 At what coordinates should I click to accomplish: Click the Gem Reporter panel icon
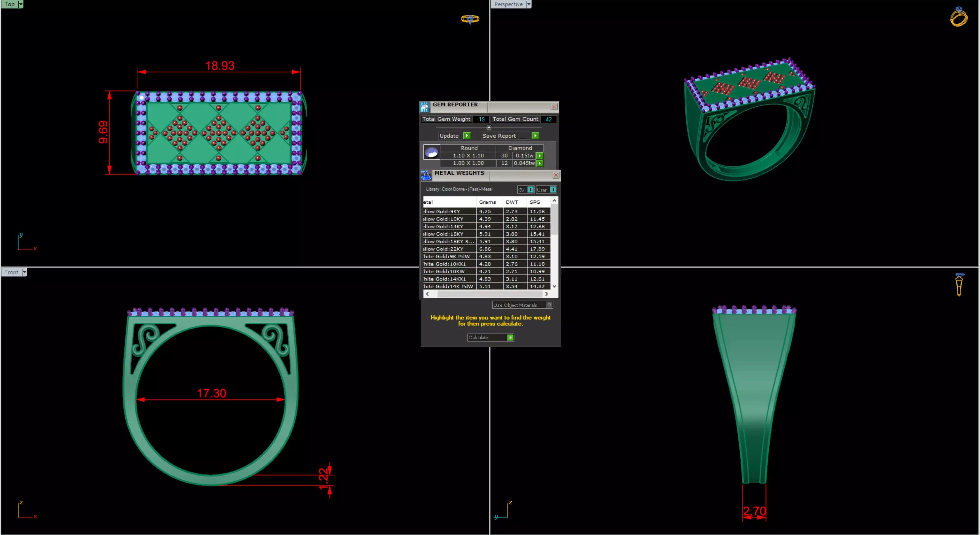(x=425, y=107)
